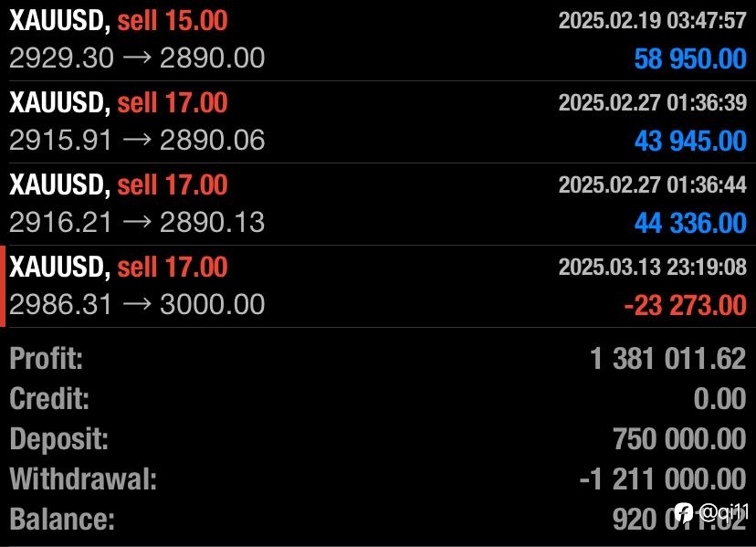Tap the 2025.02.19 03:47:57 timestamp
756x547 pixels.
pyautogui.click(x=652, y=21)
